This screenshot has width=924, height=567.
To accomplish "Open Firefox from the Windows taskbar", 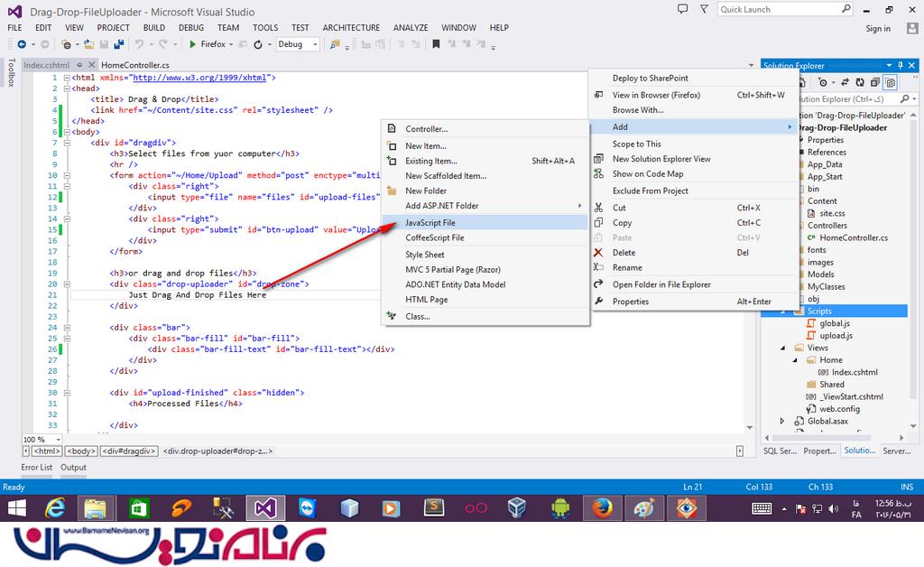I will click(601, 508).
